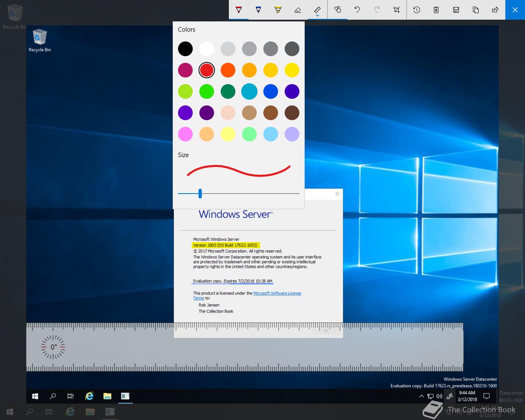Open Recycle Bin in the captured screenshot

(x=40, y=41)
